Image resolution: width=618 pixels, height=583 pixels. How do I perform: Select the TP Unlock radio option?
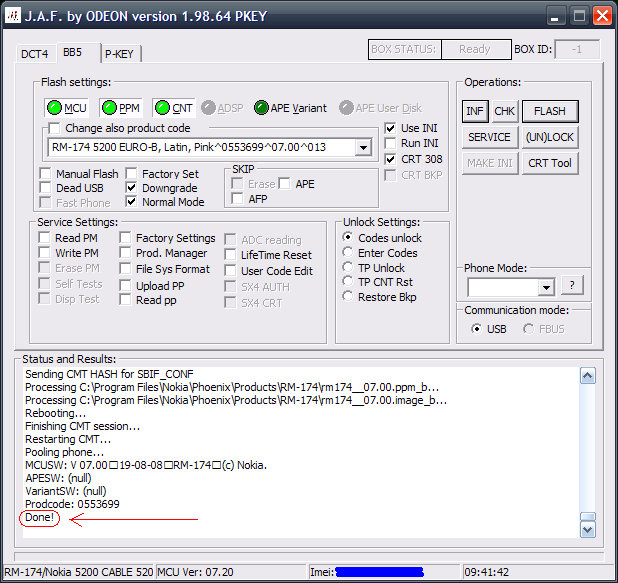[x=348, y=267]
